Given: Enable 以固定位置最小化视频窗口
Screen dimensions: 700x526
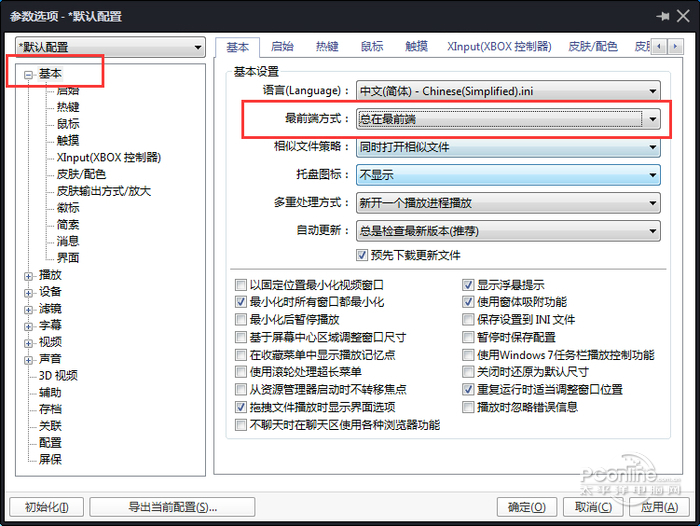Looking at the screenshot, I should [x=241, y=285].
